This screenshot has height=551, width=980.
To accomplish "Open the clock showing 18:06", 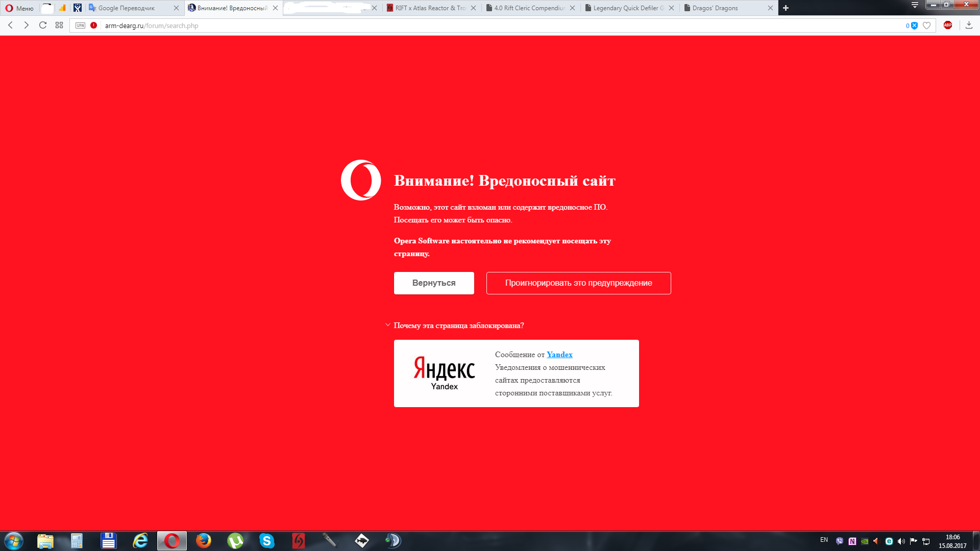I will click(952, 541).
